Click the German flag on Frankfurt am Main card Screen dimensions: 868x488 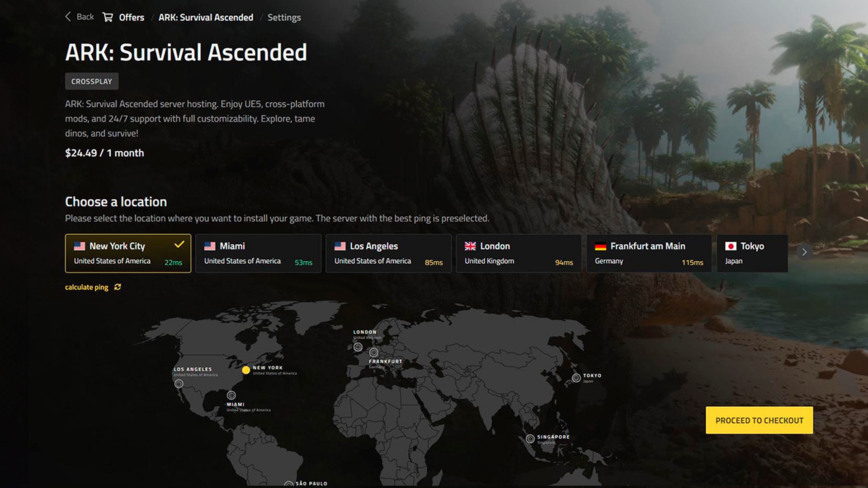[x=600, y=246]
